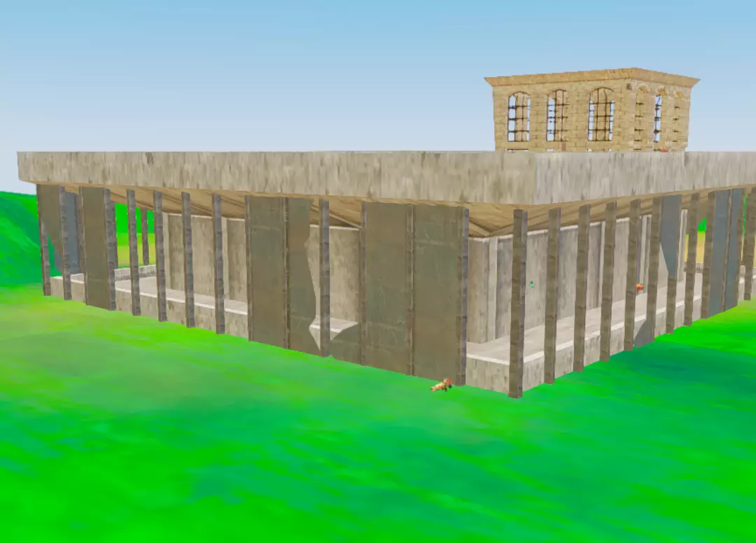
Task: Click the small teal marker on inner wall
Action: click(531, 284)
